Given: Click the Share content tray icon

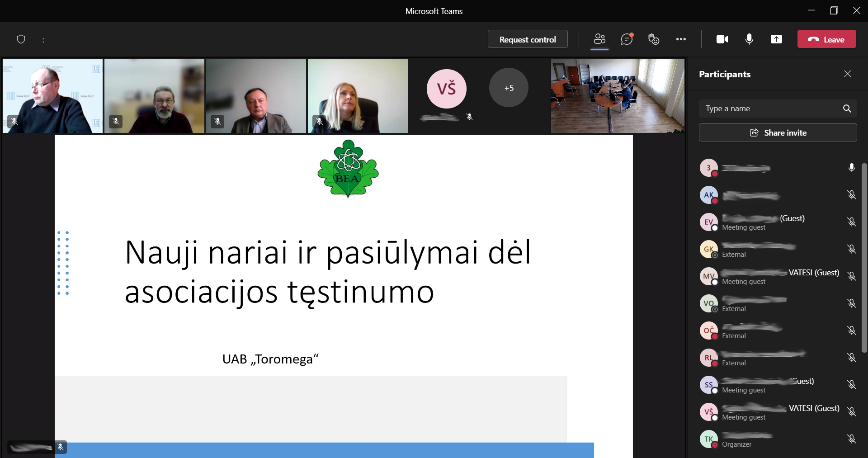Looking at the screenshot, I should (x=776, y=39).
